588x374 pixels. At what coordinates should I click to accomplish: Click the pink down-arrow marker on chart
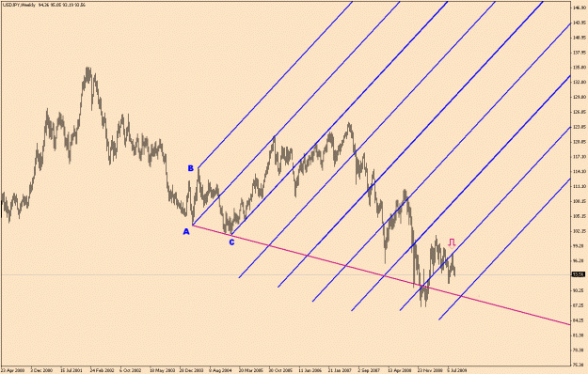click(452, 243)
